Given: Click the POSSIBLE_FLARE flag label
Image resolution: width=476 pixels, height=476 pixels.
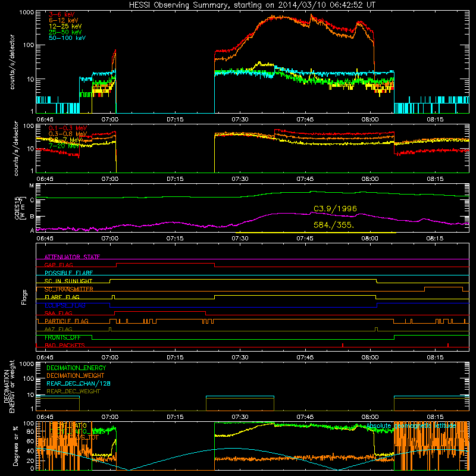Looking at the screenshot, I should tap(68, 273).
